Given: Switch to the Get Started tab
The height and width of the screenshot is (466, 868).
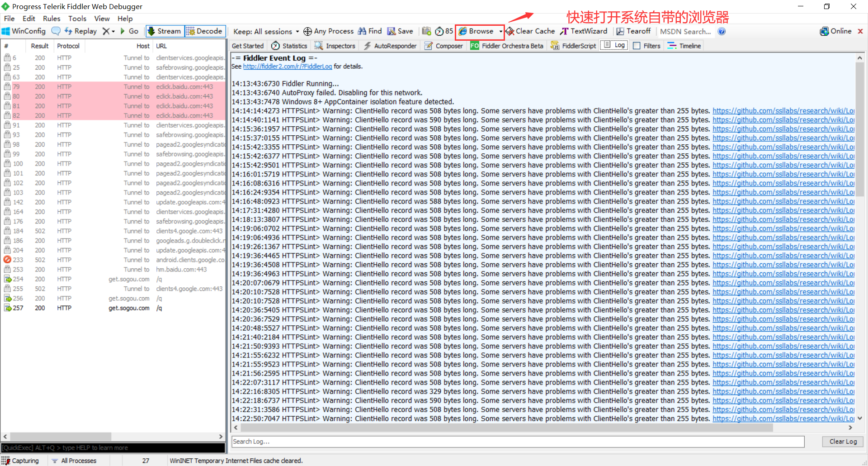Looking at the screenshot, I should (247, 46).
